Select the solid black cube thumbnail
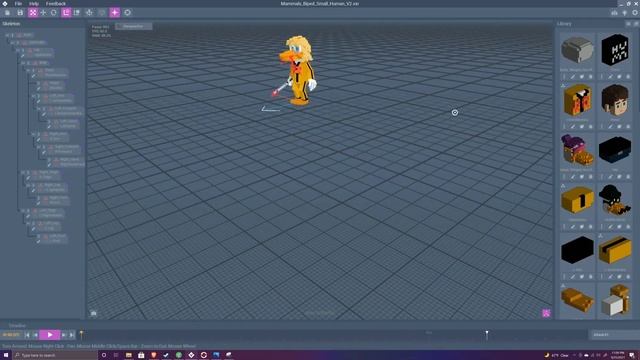640x360 pixels. pos(577,250)
